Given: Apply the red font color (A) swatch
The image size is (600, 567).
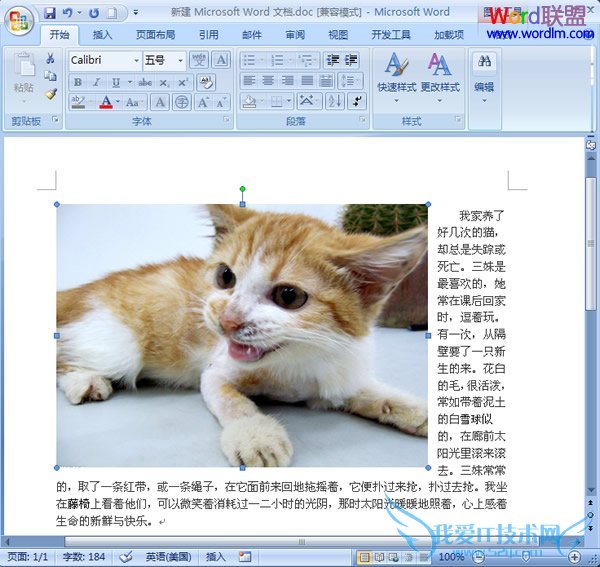Looking at the screenshot, I should click(x=106, y=102).
